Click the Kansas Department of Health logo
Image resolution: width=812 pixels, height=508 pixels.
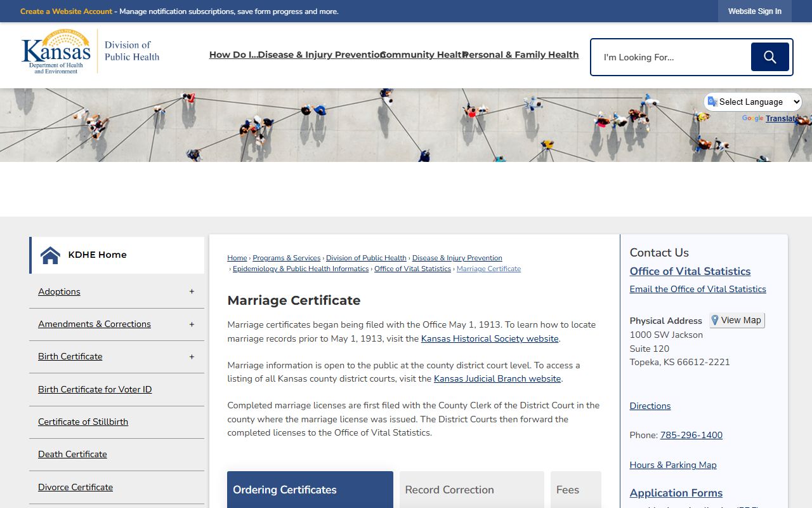90,52
